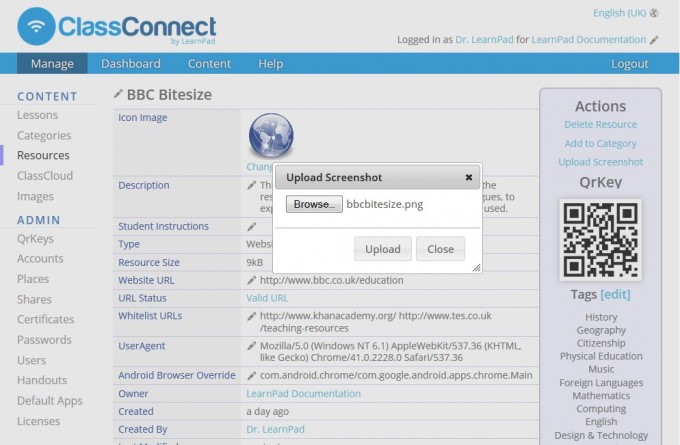
Task: Edit Description using its pencil icon
Action: tap(252, 185)
